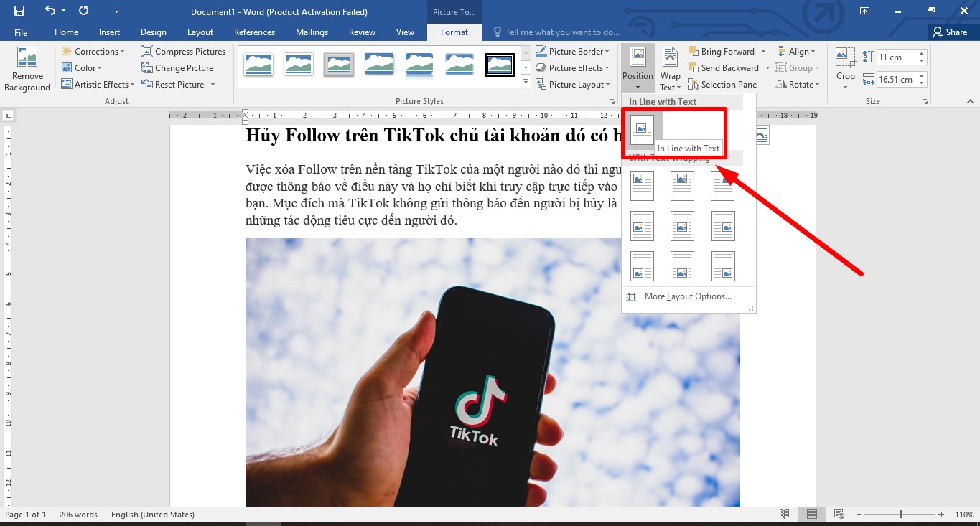This screenshot has height=526, width=980.
Task: Click Compress Pictures
Action: pos(184,52)
